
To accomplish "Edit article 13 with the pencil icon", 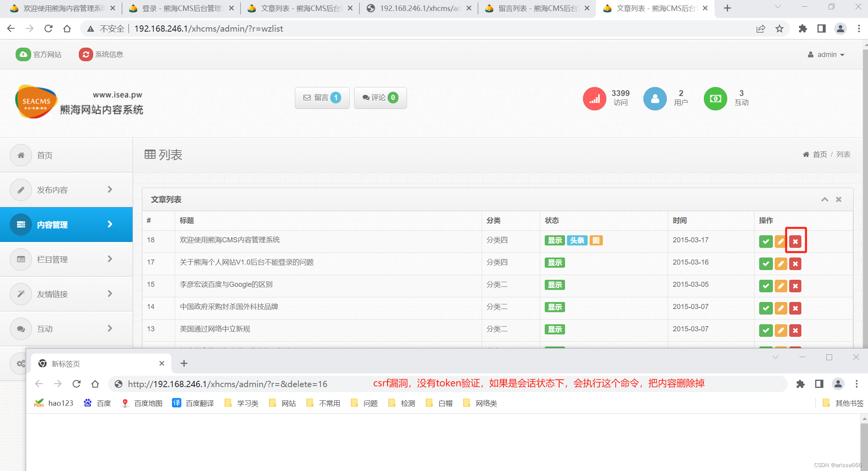I will [x=781, y=331].
